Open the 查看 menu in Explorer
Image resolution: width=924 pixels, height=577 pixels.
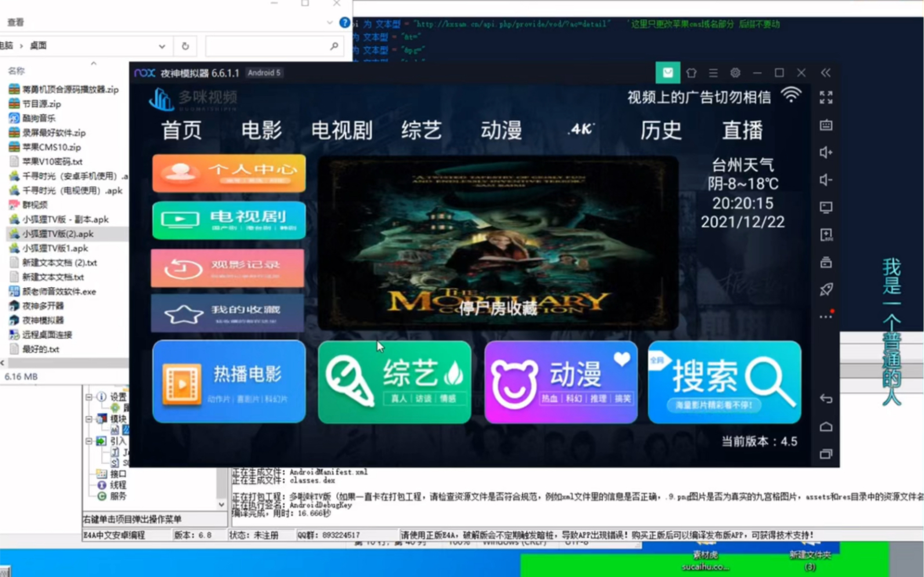point(16,23)
